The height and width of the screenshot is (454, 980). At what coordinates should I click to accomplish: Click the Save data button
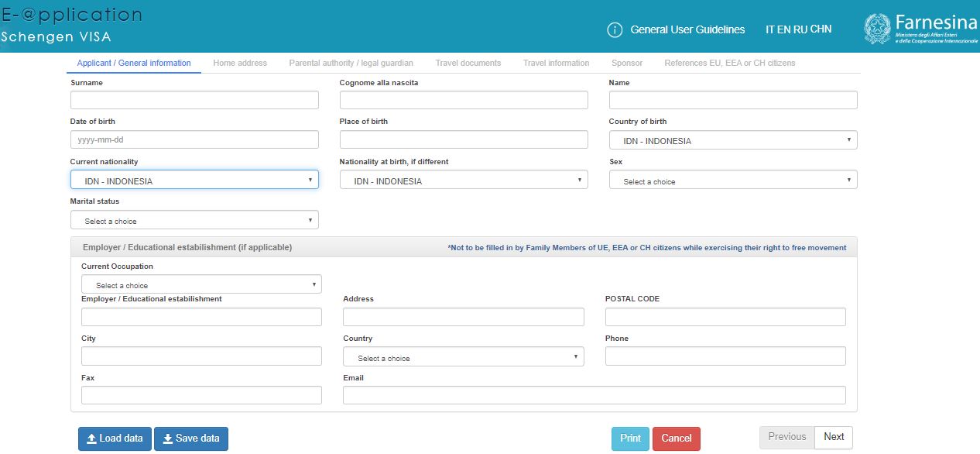pyautogui.click(x=191, y=439)
